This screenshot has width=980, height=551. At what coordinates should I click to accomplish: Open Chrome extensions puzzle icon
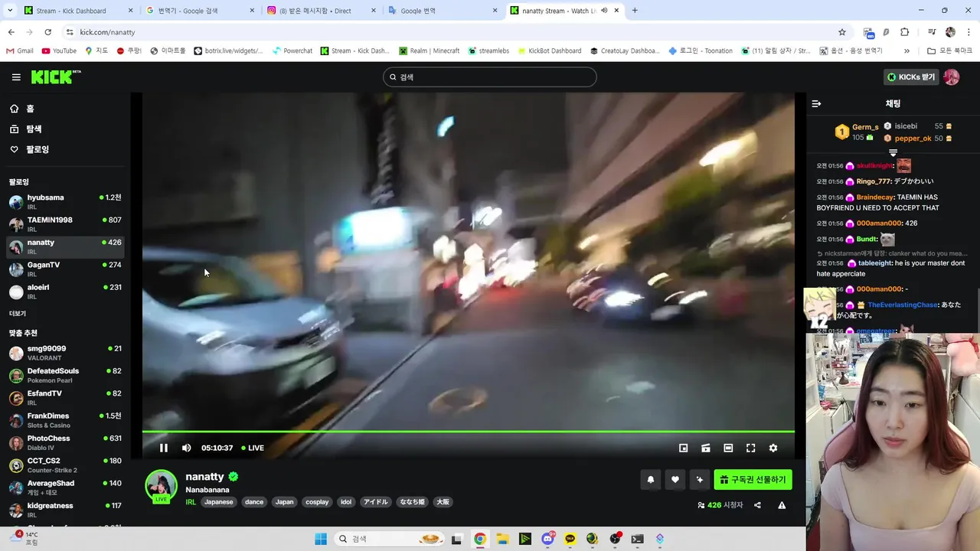click(905, 32)
